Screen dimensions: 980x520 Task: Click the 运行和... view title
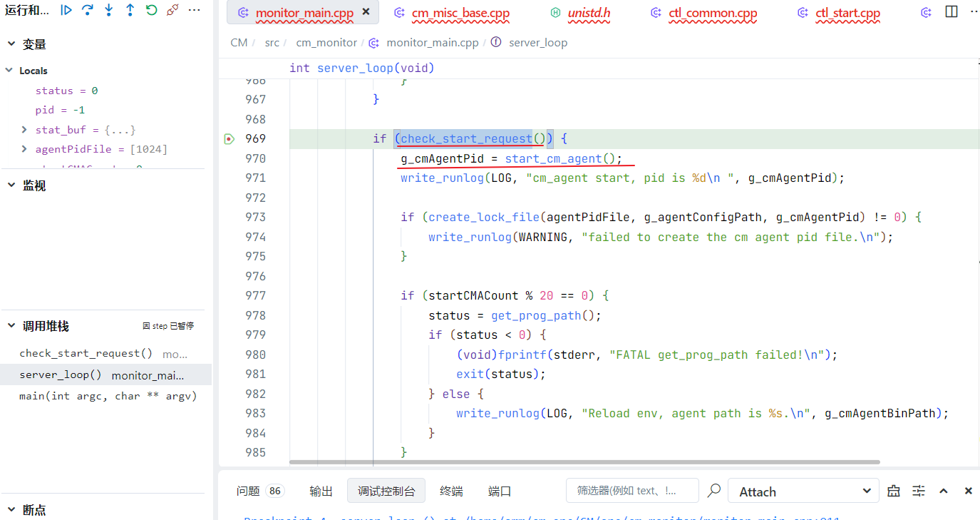(27, 11)
